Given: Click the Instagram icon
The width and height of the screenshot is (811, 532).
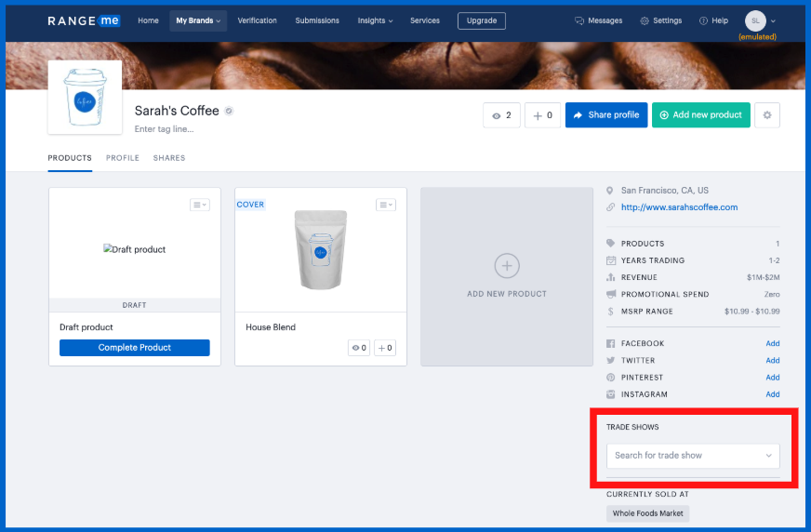Looking at the screenshot, I should [x=611, y=394].
